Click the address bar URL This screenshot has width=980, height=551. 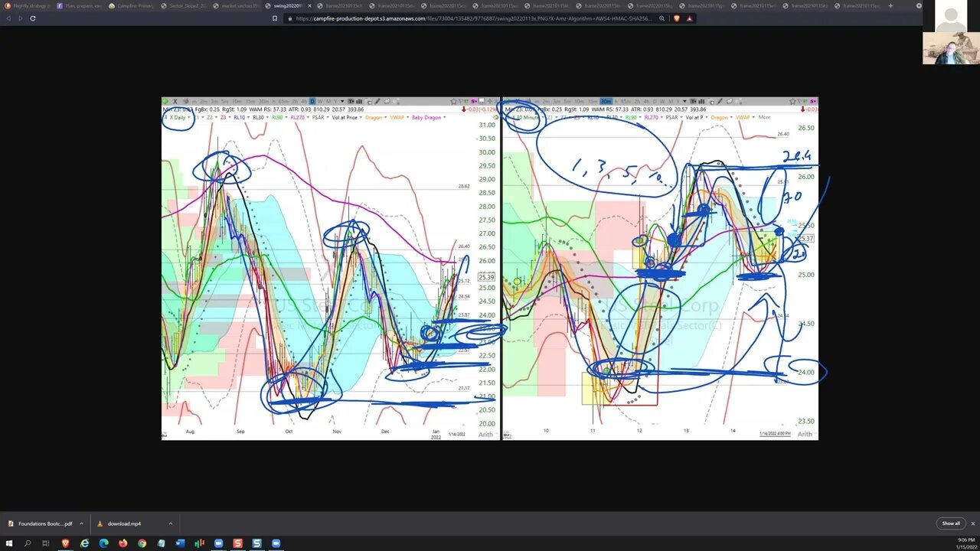(475, 18)
